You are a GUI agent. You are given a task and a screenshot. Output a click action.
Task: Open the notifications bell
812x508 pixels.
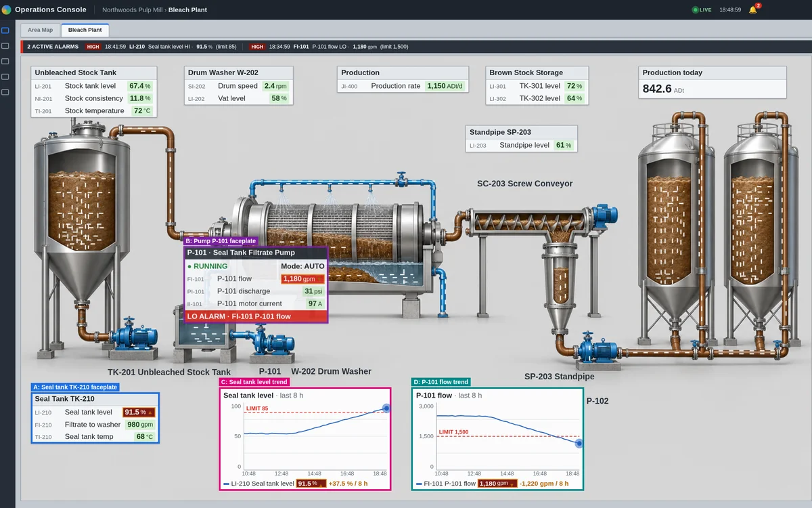click(x=752, y=9)
